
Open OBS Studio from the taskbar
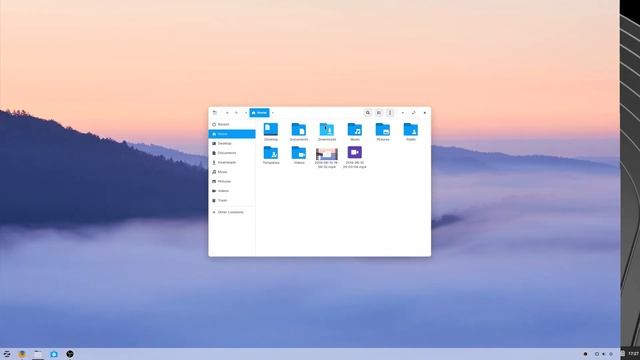tap(70, 354)
